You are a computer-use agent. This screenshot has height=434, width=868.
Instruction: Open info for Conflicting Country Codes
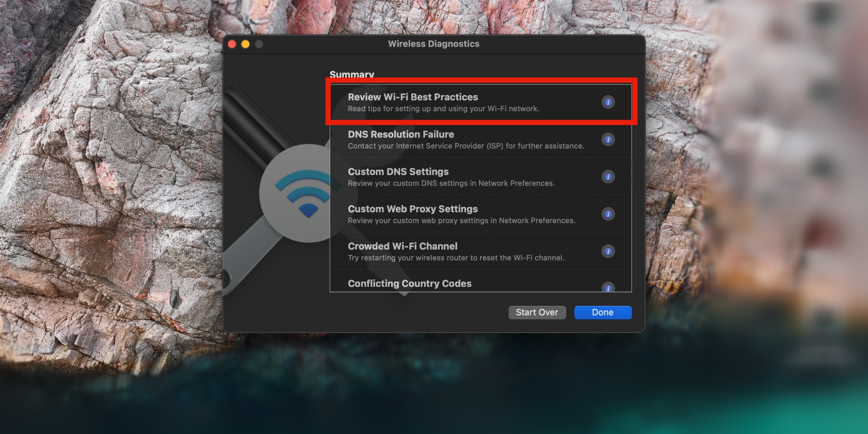(x=608, y=287)
